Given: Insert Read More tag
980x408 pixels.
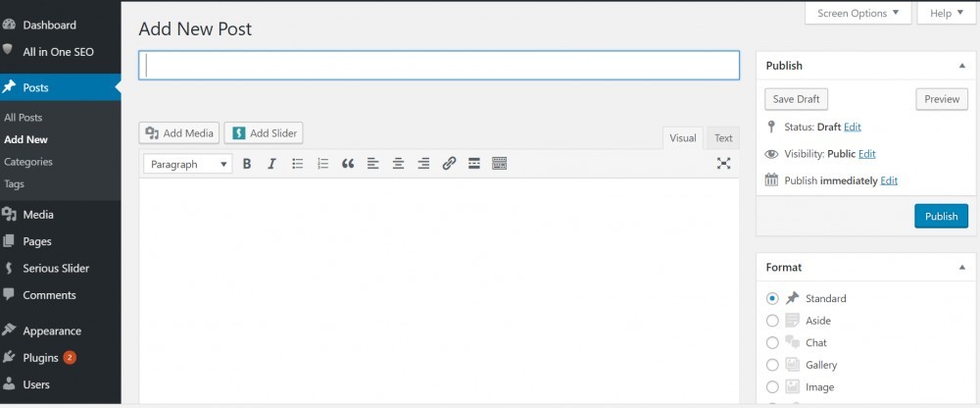Looking at the screenshot, I should [x=473, y=164].
